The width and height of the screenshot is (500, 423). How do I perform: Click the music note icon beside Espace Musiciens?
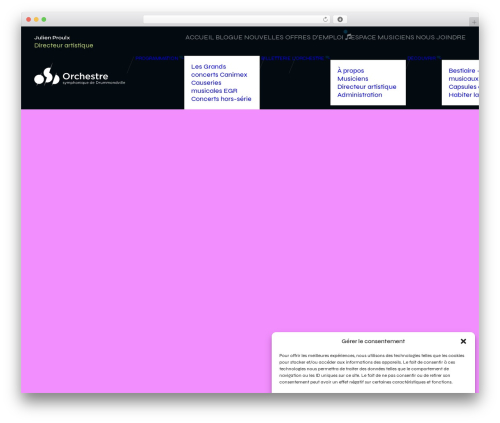(x=348, y=37)
